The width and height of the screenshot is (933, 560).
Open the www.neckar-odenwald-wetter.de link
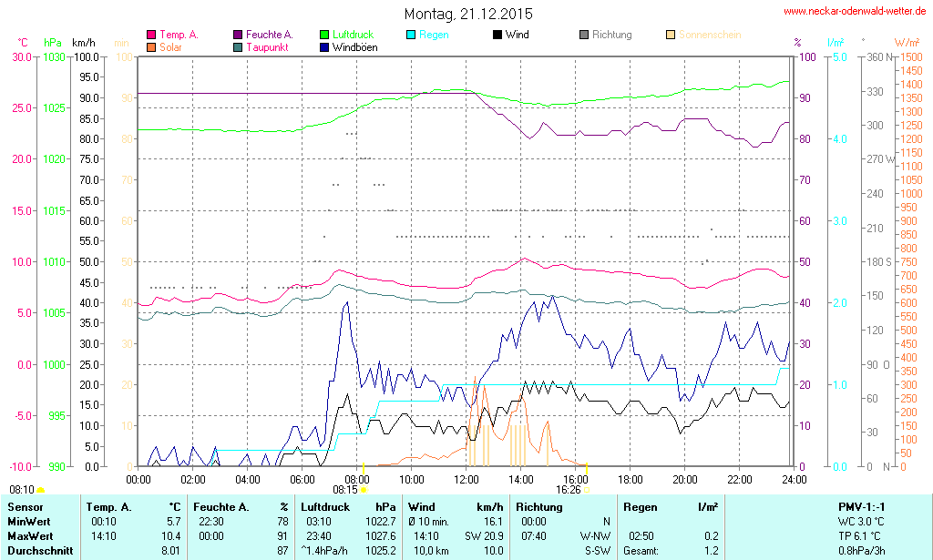click(855, 12)
